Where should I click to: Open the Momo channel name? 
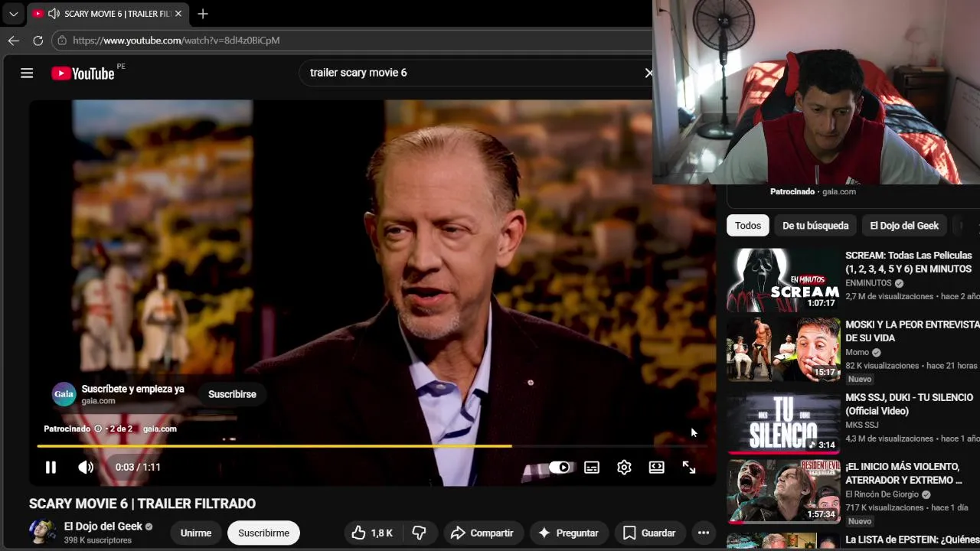coord(857,352)
